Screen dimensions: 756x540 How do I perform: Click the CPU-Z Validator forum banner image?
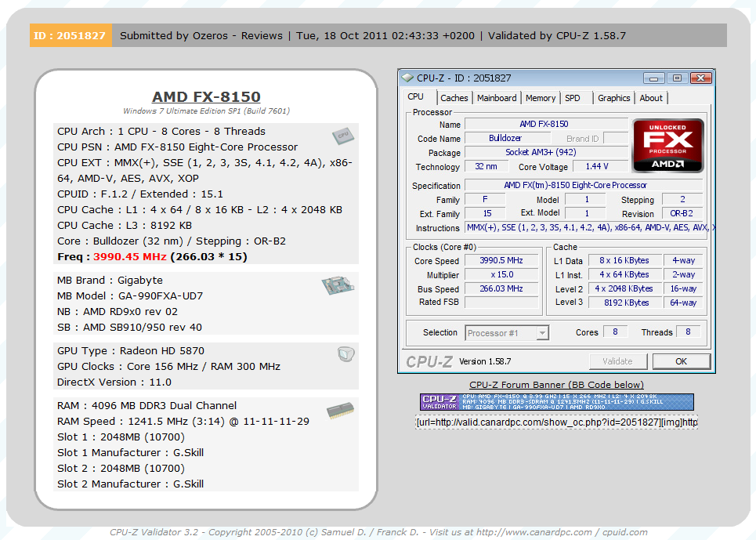[x=556, y=401]
